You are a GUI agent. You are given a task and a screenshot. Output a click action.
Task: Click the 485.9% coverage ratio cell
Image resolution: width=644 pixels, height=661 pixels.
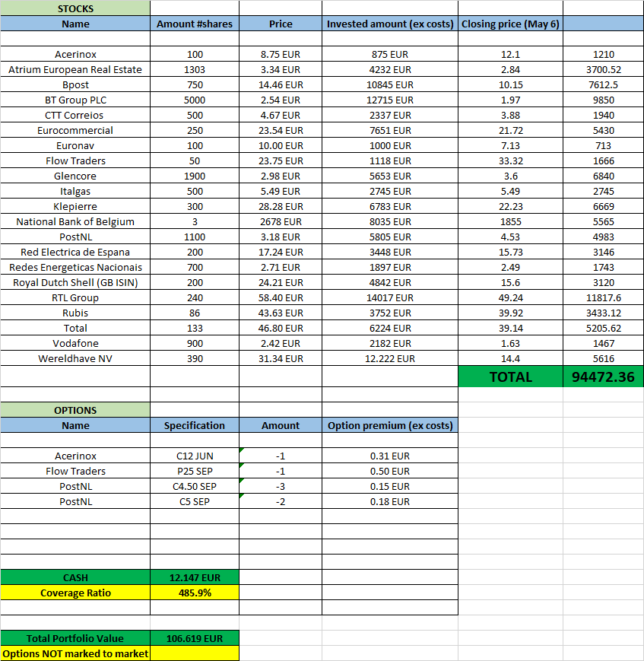pyautogui.click(x=195, y=593)
